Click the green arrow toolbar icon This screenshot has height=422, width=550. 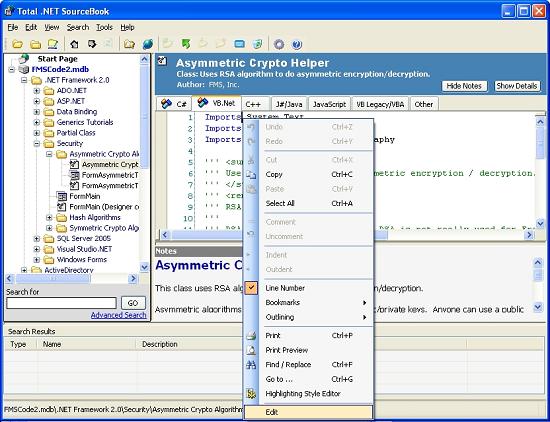(x=186, y=44)
